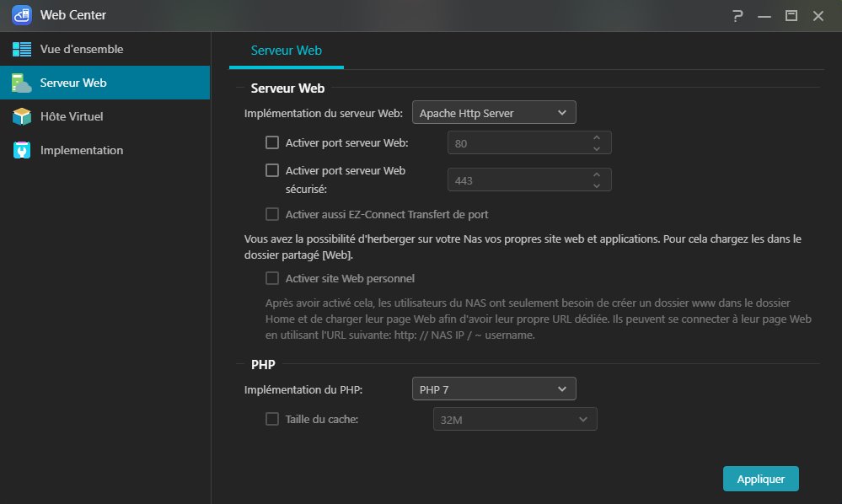
Task: Open the 32M cache size dropdown
Action: coord(514,419)
